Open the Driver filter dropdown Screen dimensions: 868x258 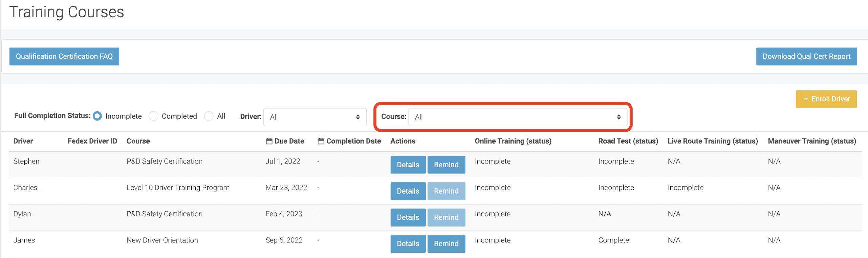[315, 117]
